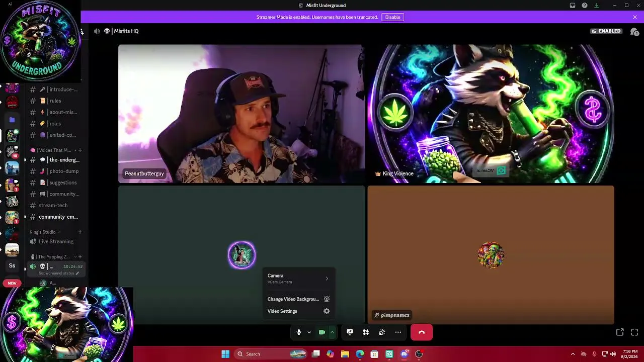
Task: Open OBS Studio from taskbar
Action: coord(419,354)
